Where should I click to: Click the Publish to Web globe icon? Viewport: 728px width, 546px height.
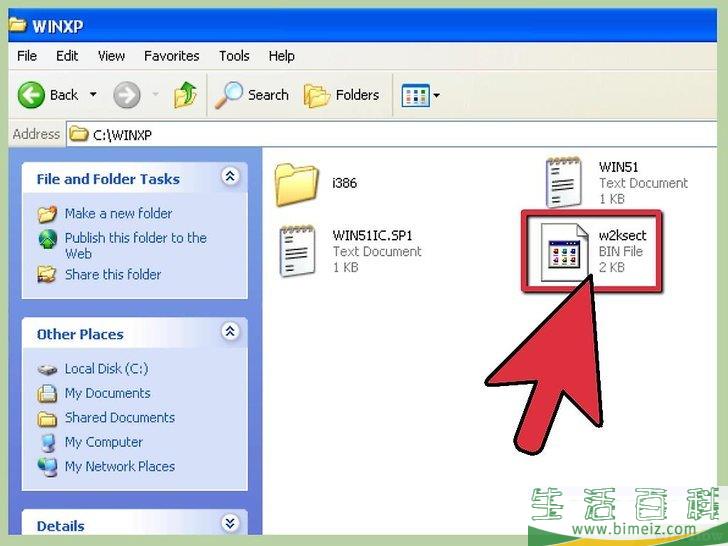[x=47, y=239]
